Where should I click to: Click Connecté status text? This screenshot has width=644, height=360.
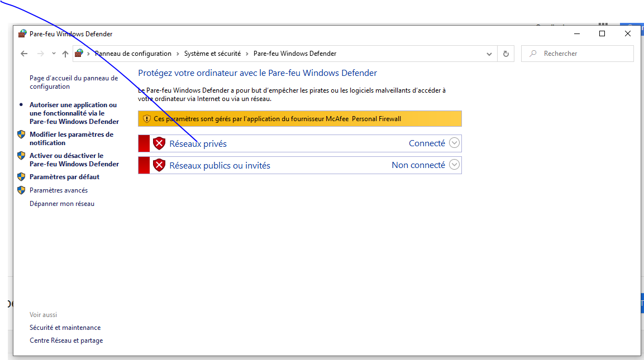pos(427,143)
